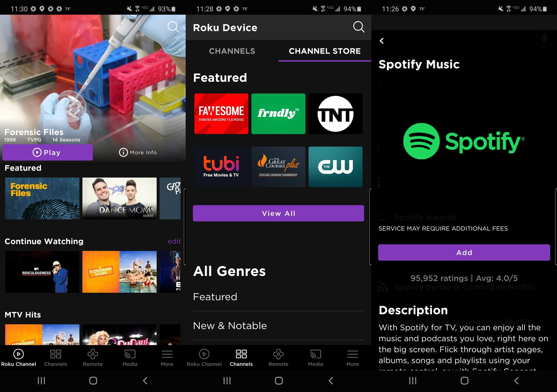Image resolution: width=557 pixels, height=392 pixels.
Task: Click View All featured channels
Action: (x=279, y=213)
